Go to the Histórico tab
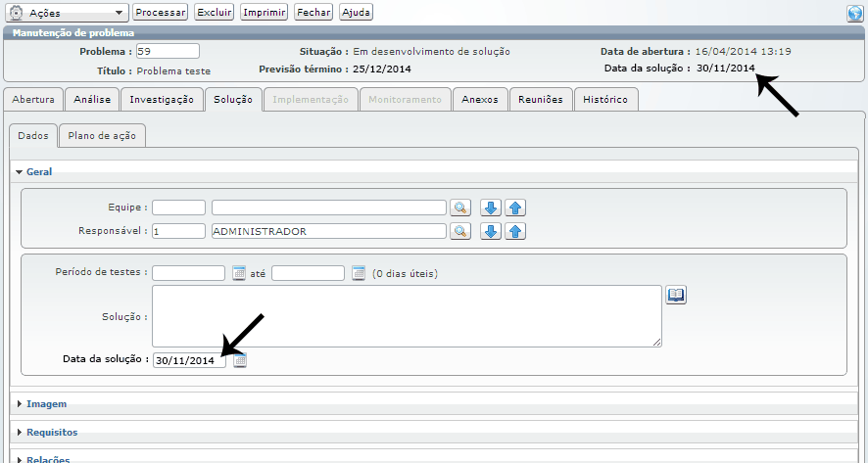The image size is (868, 463). click(605, 99)
